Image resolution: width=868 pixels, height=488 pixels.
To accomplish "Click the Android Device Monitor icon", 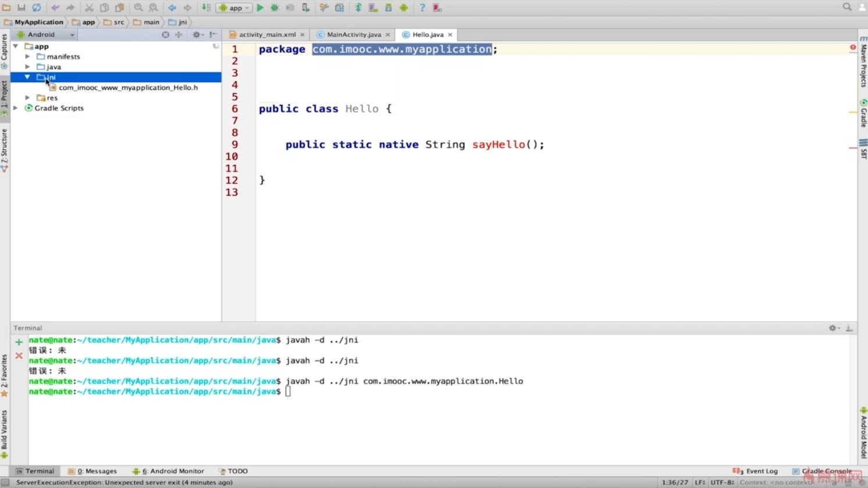I will tap(403, 8).
